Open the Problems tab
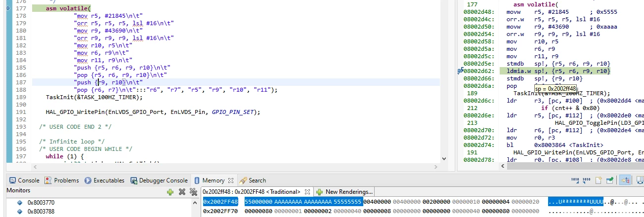 (x=62, y=181)
